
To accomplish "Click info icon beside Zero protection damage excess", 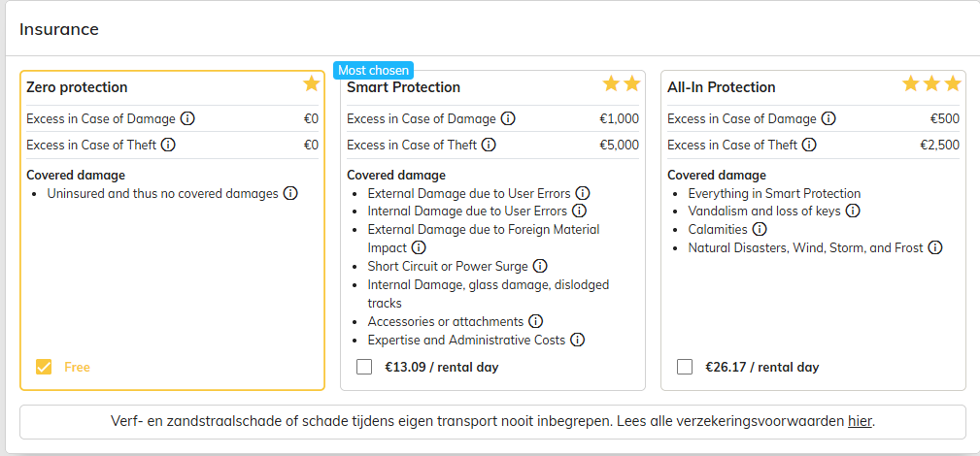I will click(x=187, y=119).
